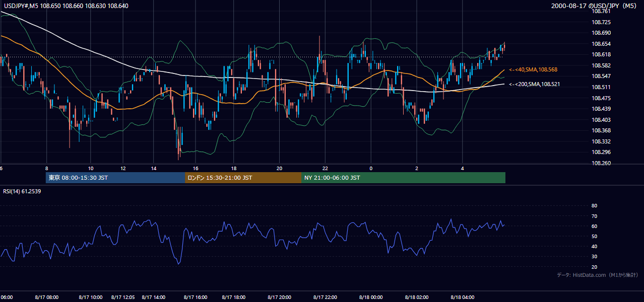Click the 8/17 12:05 time axis label

pos(123,297)
